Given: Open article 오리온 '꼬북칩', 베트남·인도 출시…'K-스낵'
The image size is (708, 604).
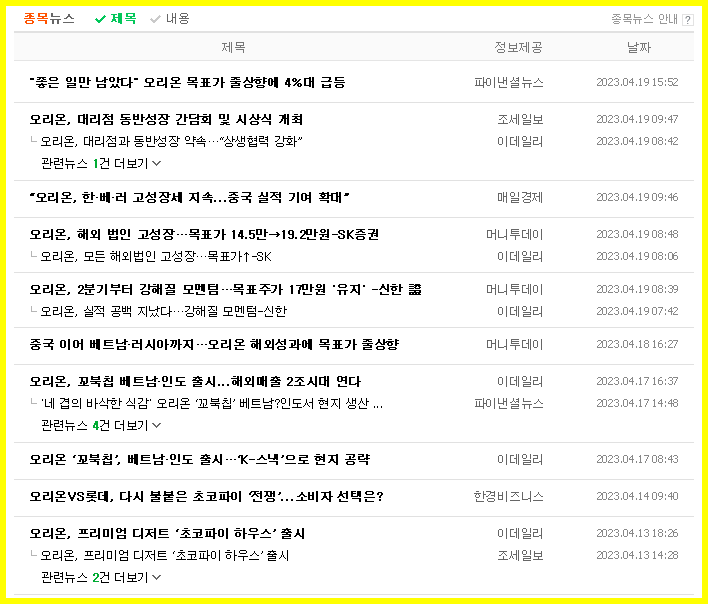Looking at the screenshot, I should (x=200, y=460).
